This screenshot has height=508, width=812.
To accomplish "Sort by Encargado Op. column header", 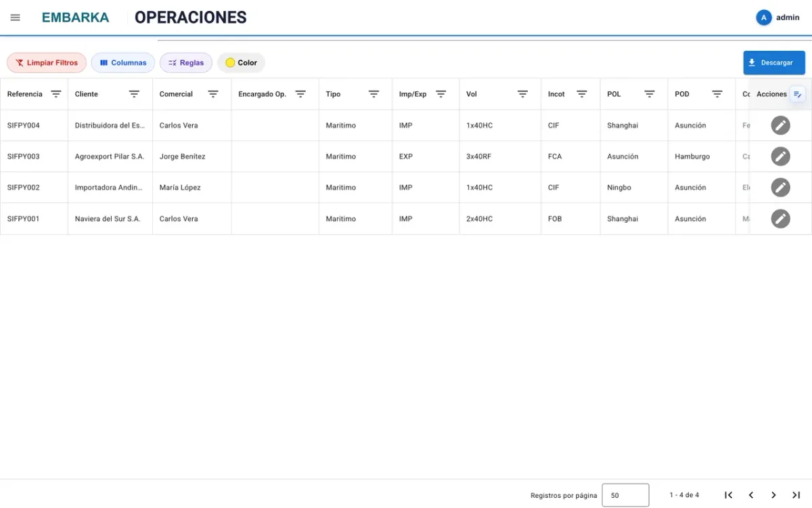I will (263, 94).
